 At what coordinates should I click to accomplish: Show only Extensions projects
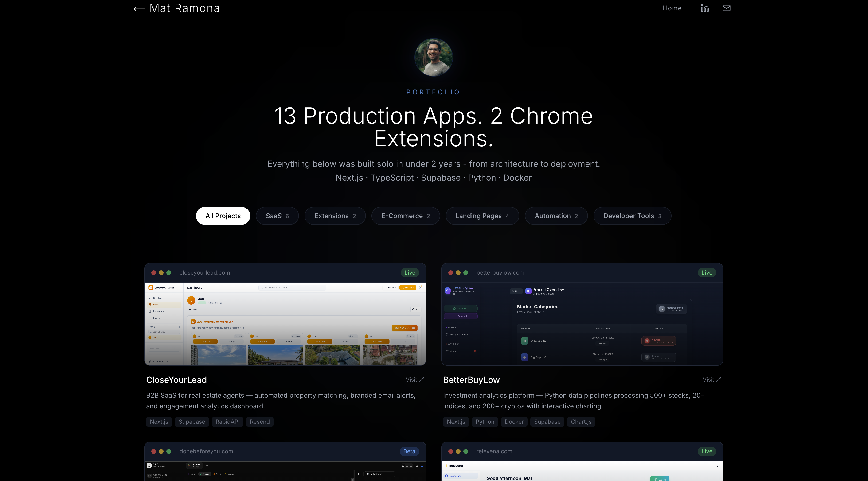click(x=335, y=216)
